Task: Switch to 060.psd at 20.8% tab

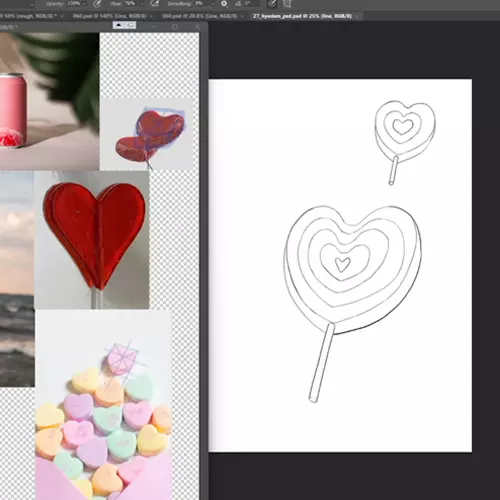Action: (199, 16)
